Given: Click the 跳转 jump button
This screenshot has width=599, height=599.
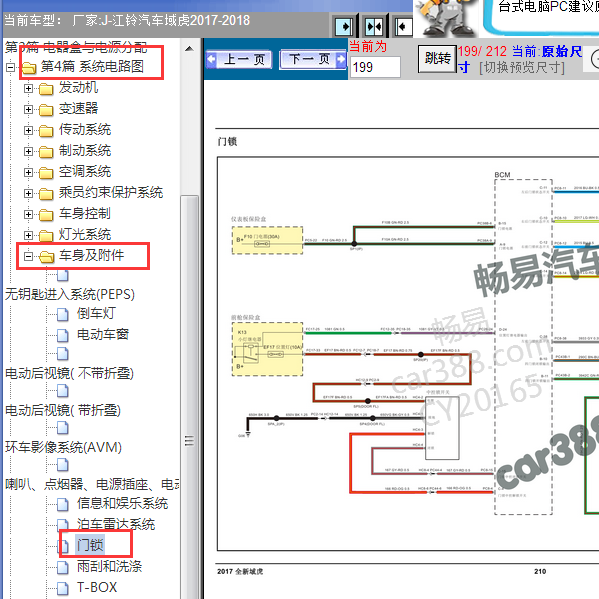Looking at the screenshot, I should coord(437,59).
